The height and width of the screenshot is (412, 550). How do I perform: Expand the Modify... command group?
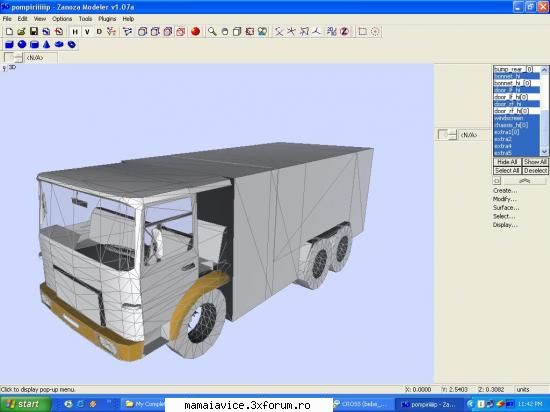click(505, 199)
